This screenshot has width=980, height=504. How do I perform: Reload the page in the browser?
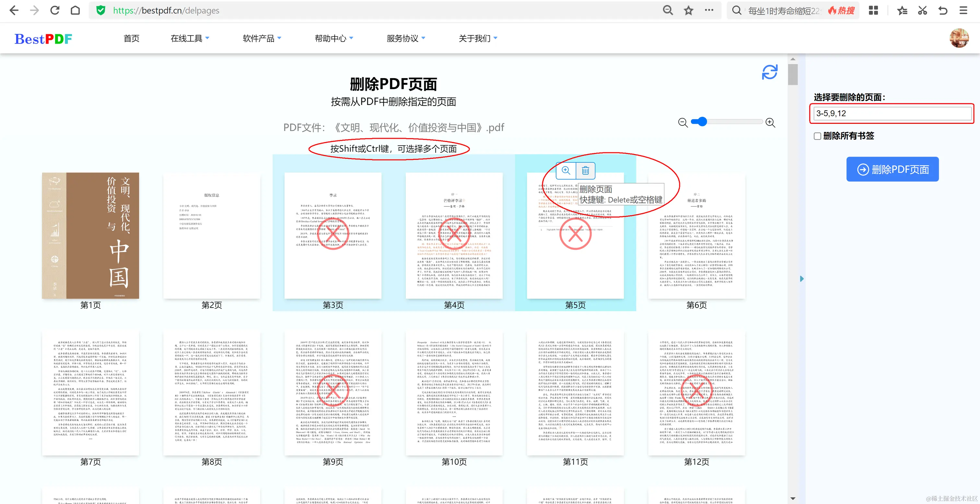click(x=55, y=10)
